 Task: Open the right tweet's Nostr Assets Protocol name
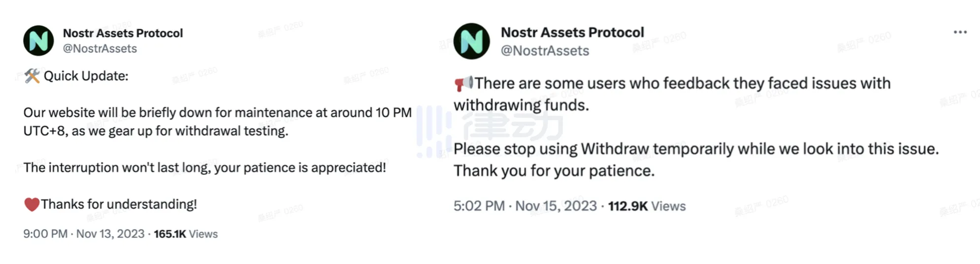572,33
